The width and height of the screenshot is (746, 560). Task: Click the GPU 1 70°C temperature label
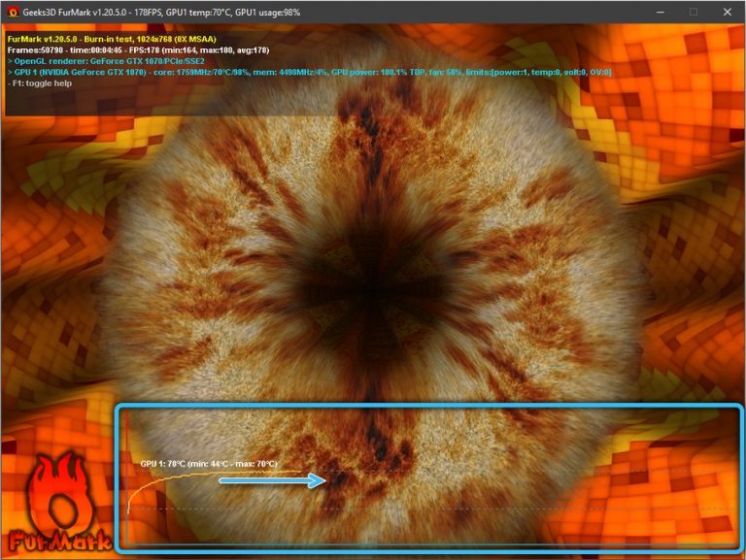[208, 464]
